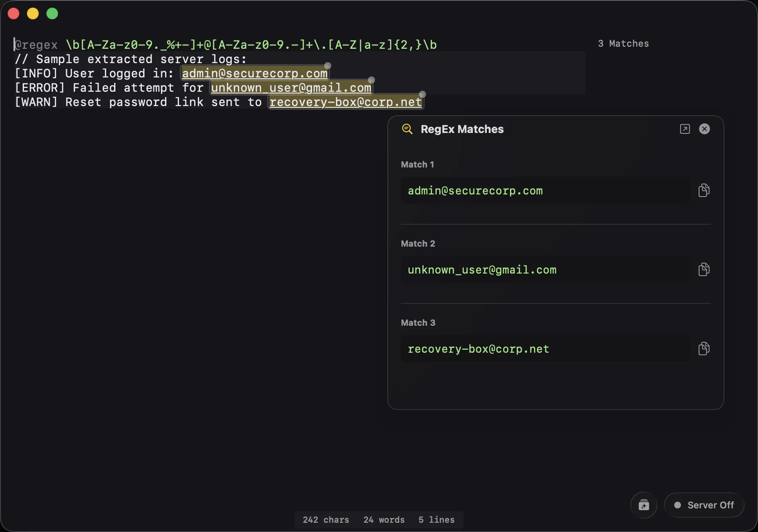The width and height of the screenshot is (758, 532).
Task: Click the match marker dot above admin@securecorp.com
Action: click(x=328, y=66)
